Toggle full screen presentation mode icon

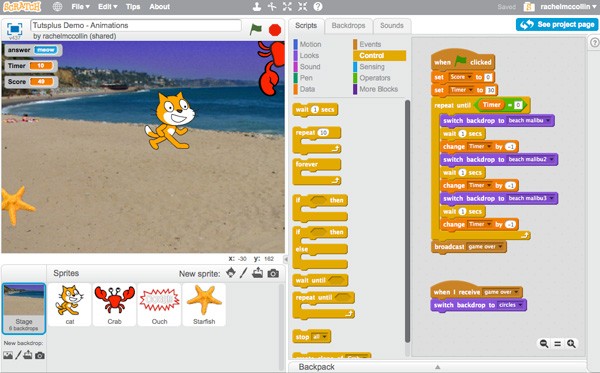coord(15,29)
